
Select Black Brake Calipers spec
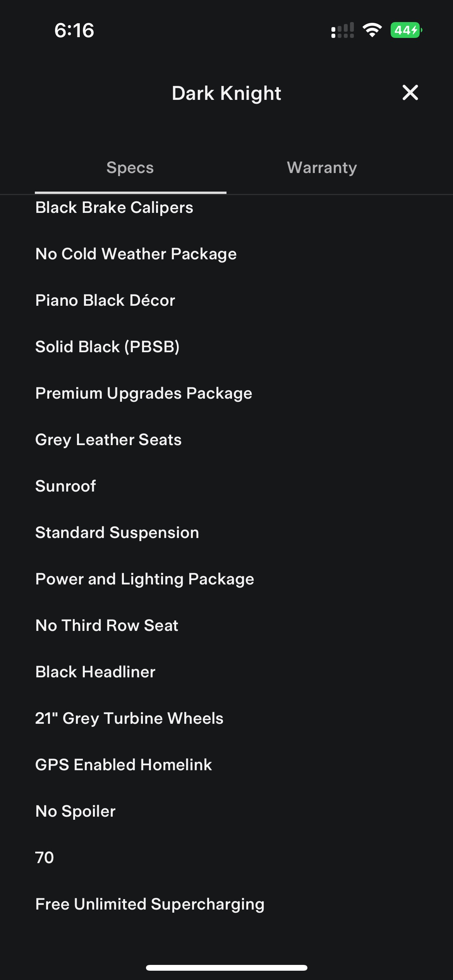click(x=114, y=207)
